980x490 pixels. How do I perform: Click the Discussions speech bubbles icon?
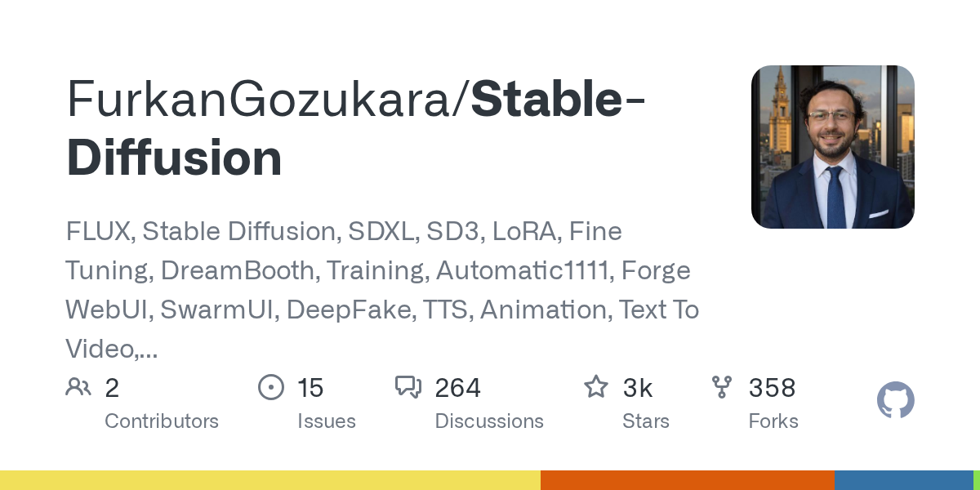click(x=408, y=387)
